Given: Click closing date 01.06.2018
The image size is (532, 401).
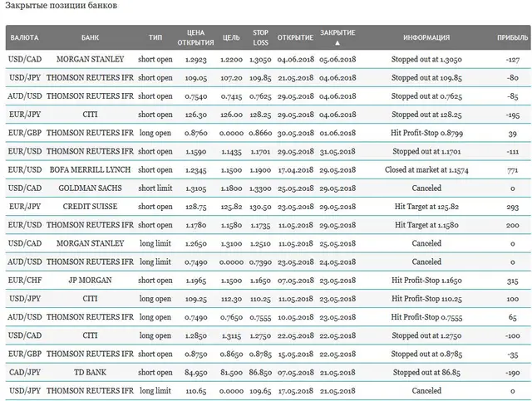Looking at the screenshot, I should coord(337,133).
